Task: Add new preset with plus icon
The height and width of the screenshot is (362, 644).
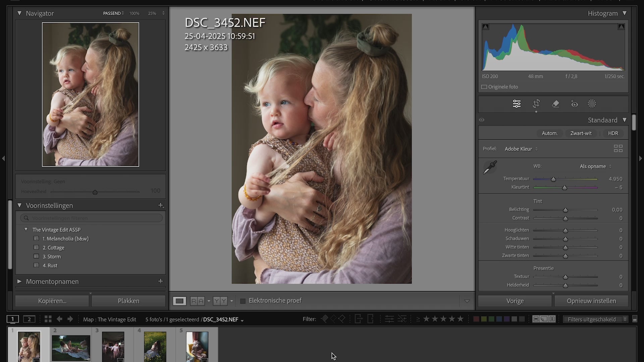Action: click(x=161, y=205)
